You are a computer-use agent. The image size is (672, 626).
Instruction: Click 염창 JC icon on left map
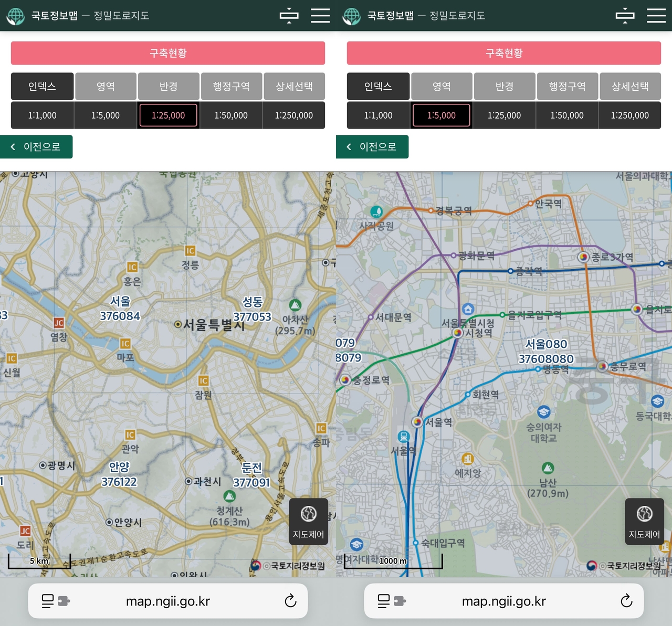59,323
